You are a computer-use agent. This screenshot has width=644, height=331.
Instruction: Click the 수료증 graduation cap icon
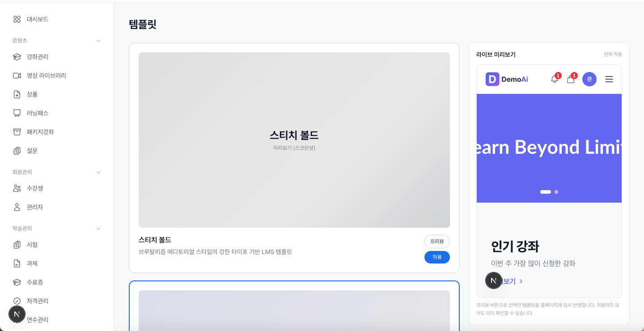pyautogui.click(x=17, y=282)
